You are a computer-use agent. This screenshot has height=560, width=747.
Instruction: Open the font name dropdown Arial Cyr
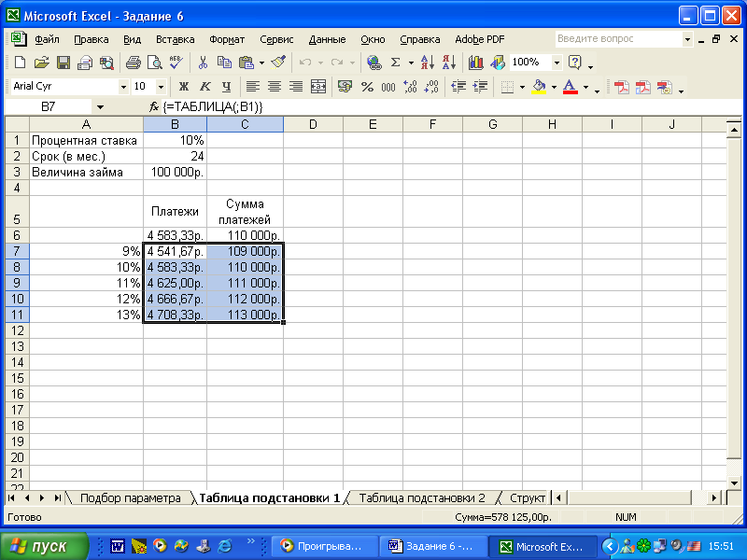pos(123,87)
